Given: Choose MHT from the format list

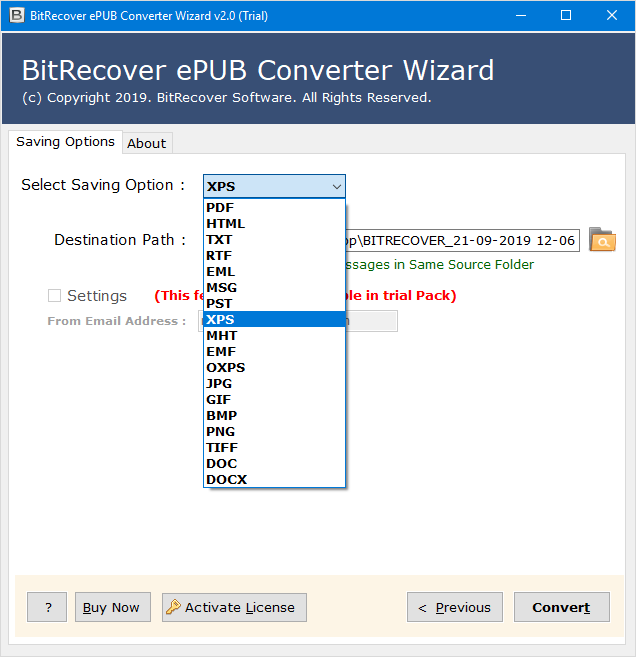Looking at the screenshot, I should 274,335.
